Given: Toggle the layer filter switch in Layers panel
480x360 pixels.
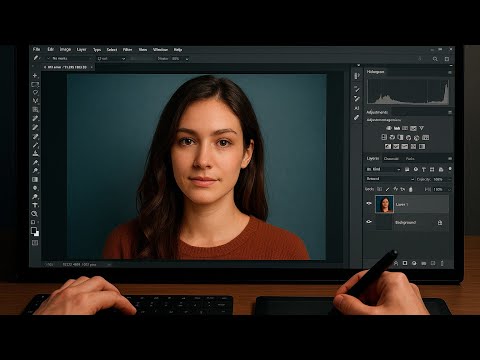Looking at the screenshot, I should 450,169.
